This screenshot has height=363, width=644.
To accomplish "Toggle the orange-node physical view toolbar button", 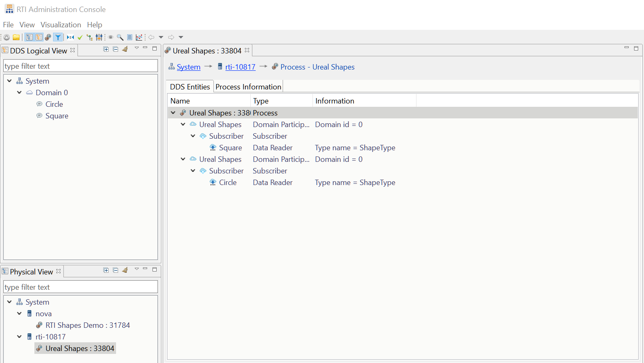I will [x=39, y=37].
